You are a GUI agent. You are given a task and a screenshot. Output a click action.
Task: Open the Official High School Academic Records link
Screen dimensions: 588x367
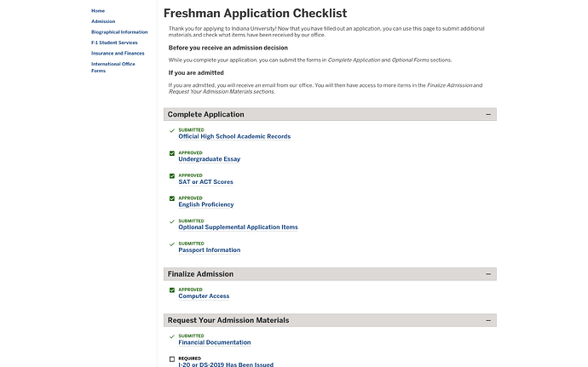tap(234, 136)
